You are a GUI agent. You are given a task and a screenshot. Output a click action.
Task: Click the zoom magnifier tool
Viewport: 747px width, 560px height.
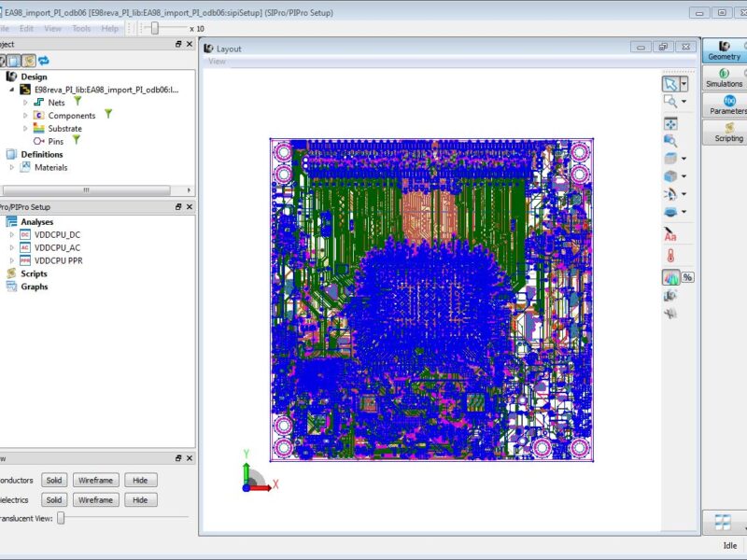[x=669, y=102]
